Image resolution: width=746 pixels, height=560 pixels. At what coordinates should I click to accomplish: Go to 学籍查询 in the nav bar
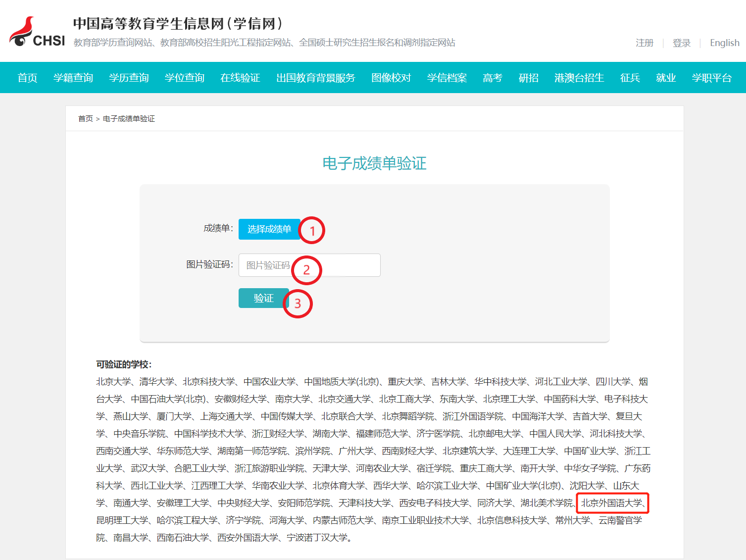(73, 78)
